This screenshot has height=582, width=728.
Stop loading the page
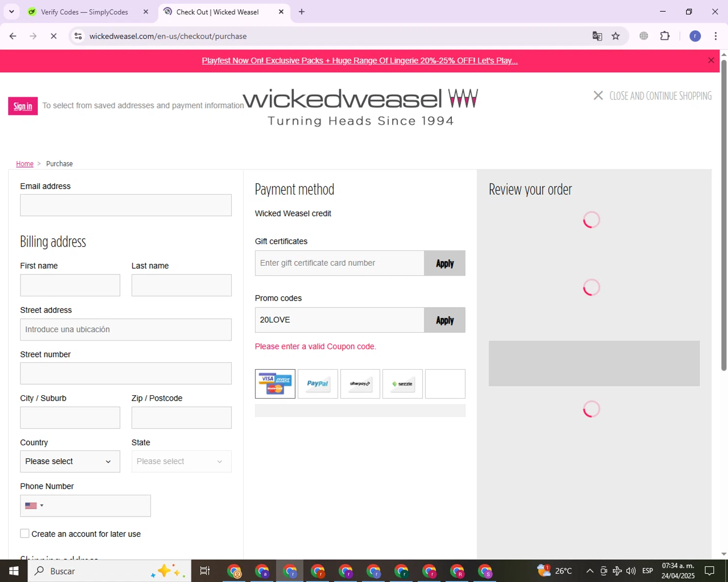point(53,36)
